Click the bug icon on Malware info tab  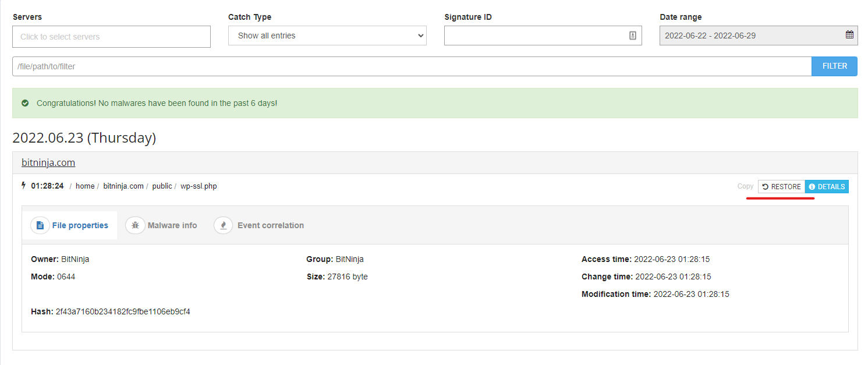[135, 225]
